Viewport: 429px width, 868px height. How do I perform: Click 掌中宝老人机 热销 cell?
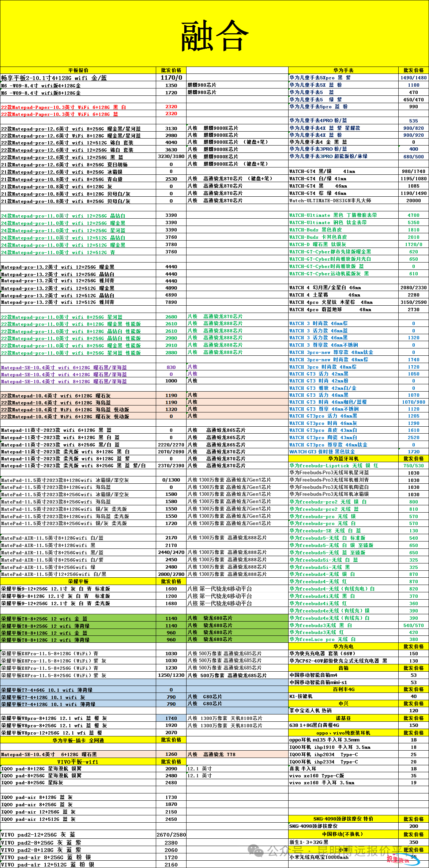343,710
